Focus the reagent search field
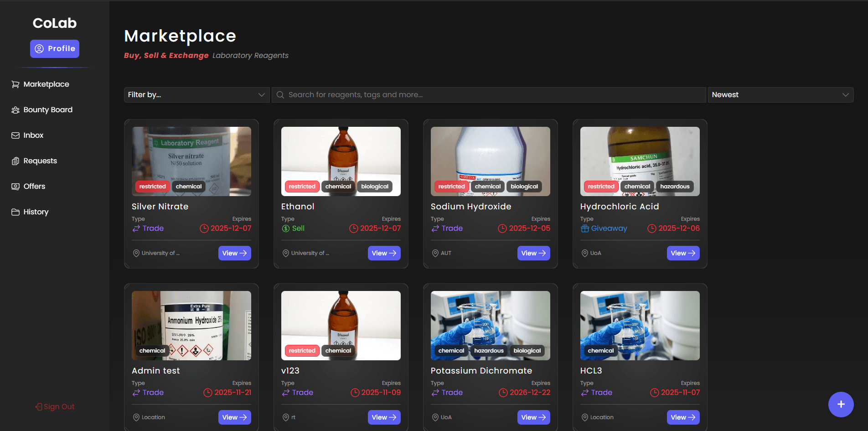 point(492,95)
